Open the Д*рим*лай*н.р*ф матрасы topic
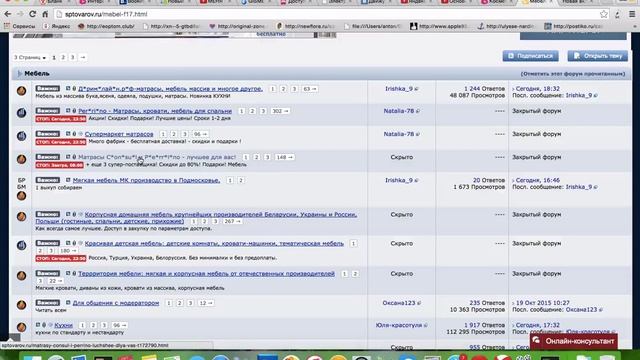 coord(170,89)
